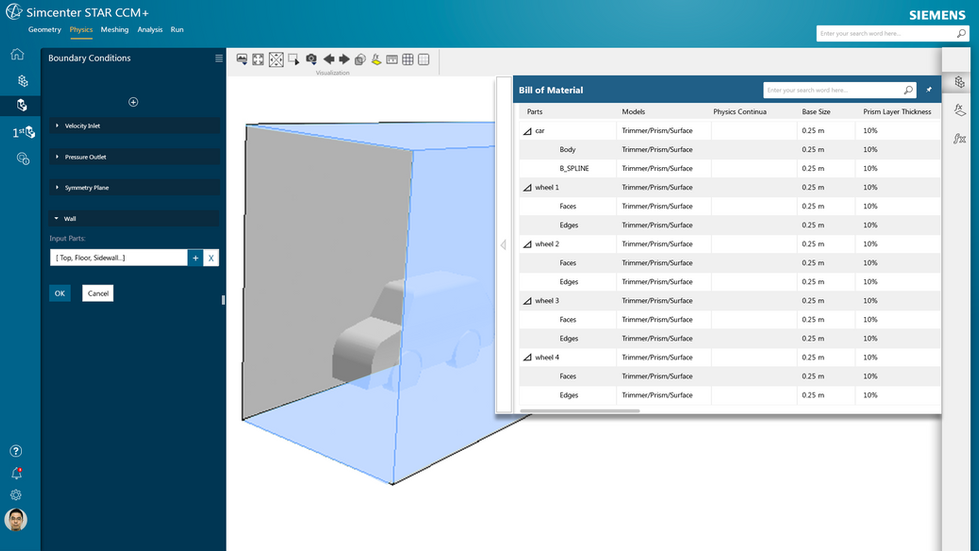979x551 pixels.
Task: Collapse the 'wheel 2' tree row
Action: coord(528,244)
